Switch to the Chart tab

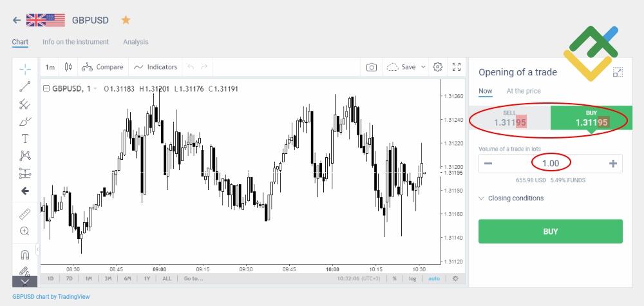(20, 42)
